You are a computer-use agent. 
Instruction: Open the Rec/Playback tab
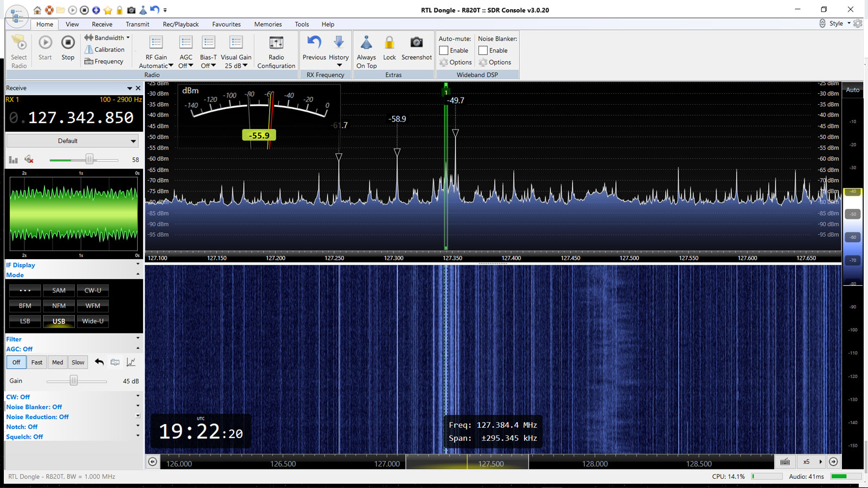click(181, 24)
